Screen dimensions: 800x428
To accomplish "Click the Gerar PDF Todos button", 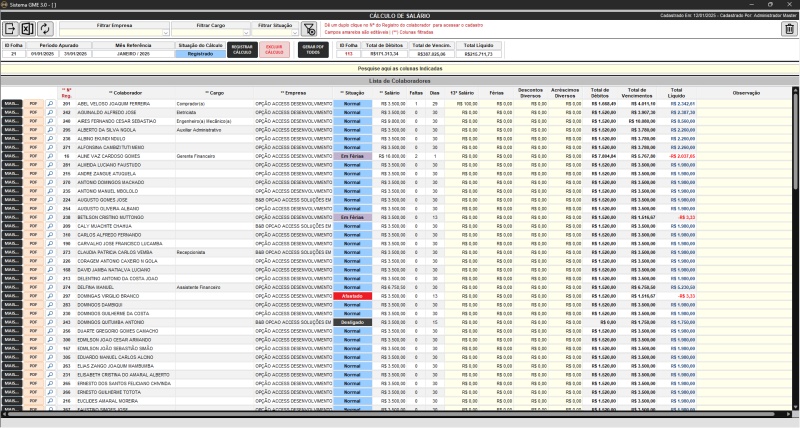I will click(312, 50).
